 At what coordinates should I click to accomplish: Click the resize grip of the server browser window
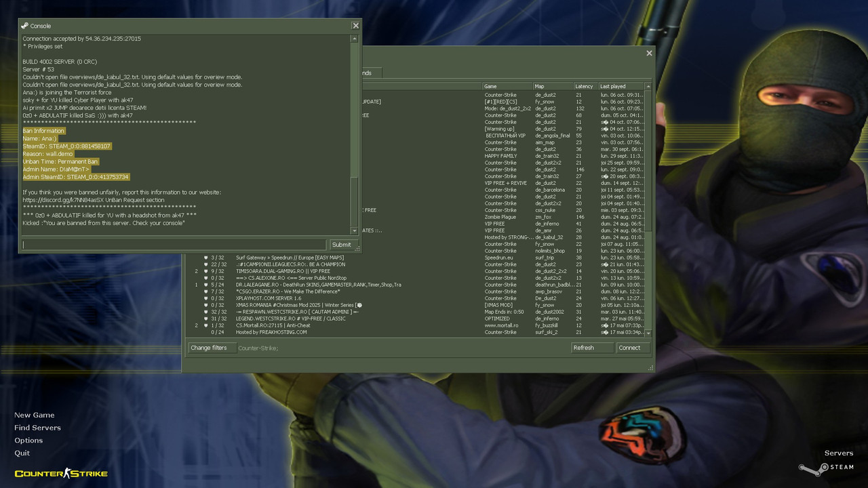click(651, 368)
